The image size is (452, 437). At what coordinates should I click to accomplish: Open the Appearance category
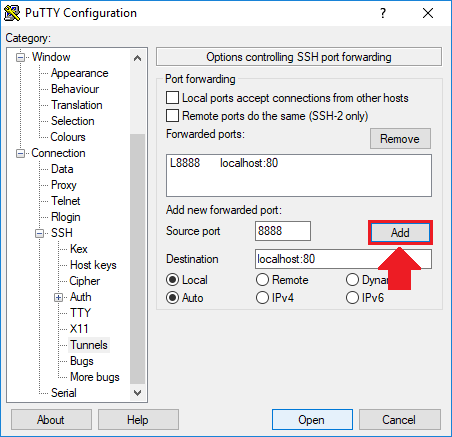coord(80,73)
